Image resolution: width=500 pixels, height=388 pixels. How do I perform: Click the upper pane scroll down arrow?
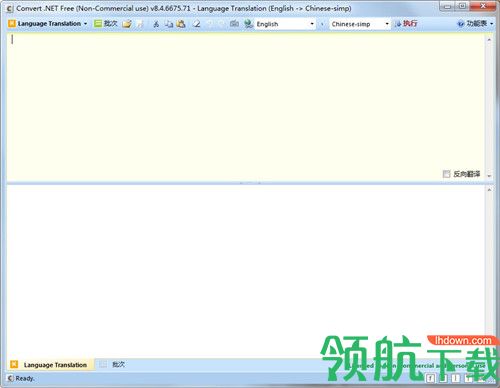pos(489,176)
